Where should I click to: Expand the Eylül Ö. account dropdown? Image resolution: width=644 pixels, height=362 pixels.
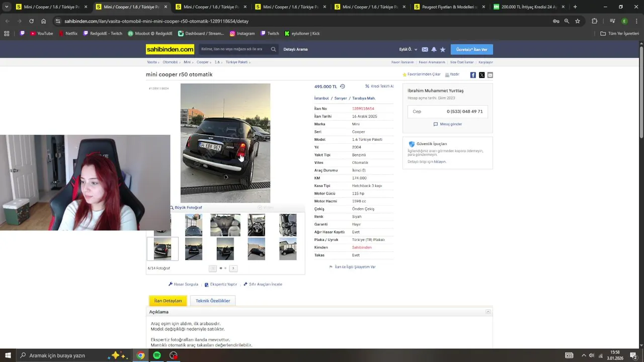(x=408, y=49)
